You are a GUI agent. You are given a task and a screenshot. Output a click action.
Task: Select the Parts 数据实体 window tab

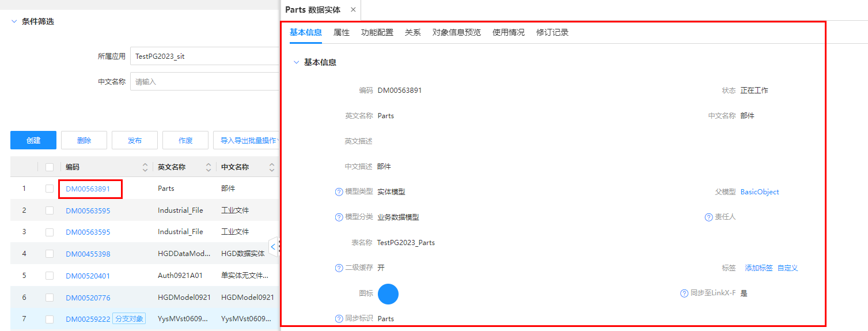(313, 10)
